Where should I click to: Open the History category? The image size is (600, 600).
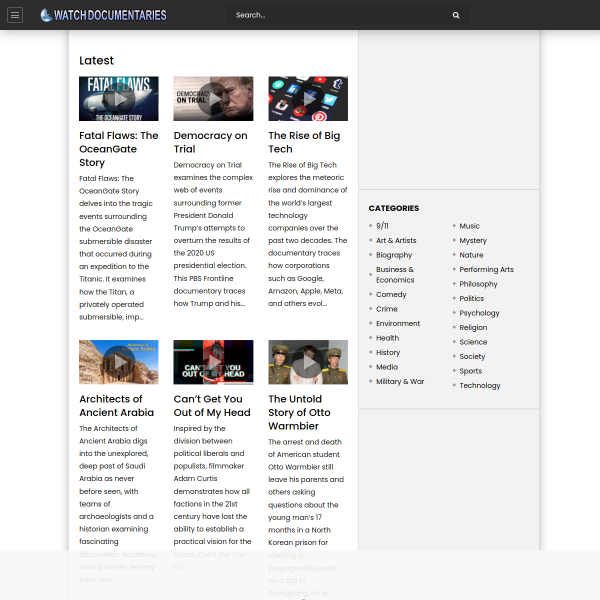coord(388,352)
